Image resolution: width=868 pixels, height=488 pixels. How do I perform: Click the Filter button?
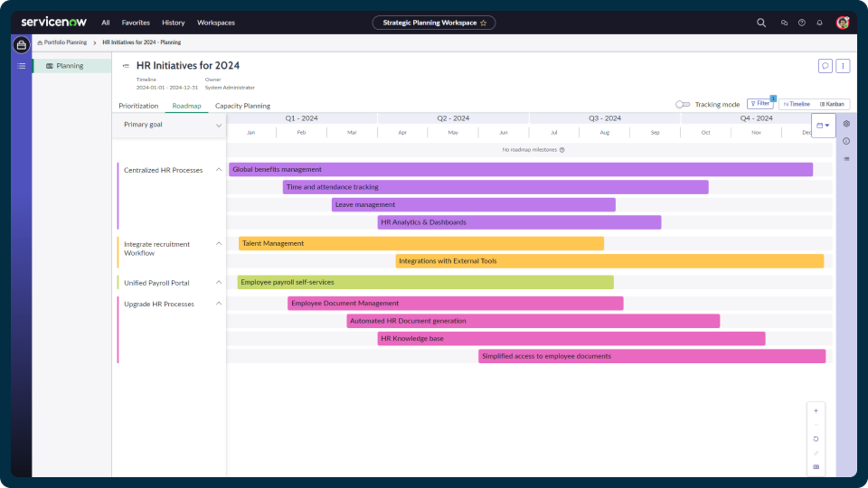coord(760,103)
